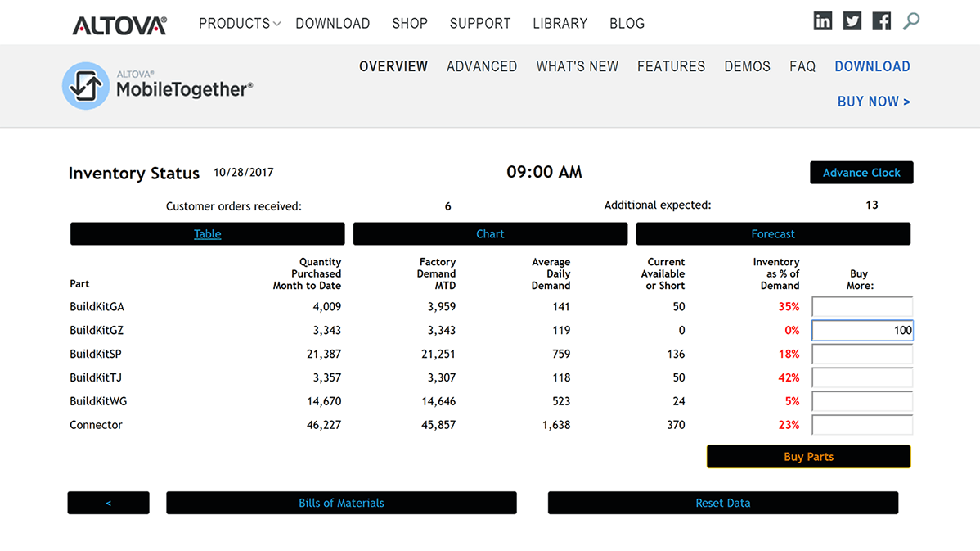Click the MobileTogether logo icon
This screenshot has width=980, height=551.
86,86
